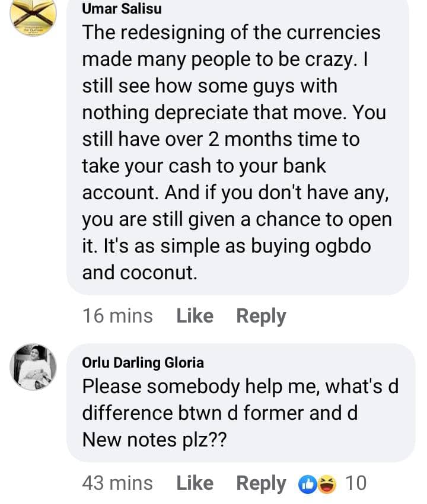The height and width of the screenshot is (504, 427).
Task: Reply to Orlu Darling Gloria's comment
Action: coord(261,483)
